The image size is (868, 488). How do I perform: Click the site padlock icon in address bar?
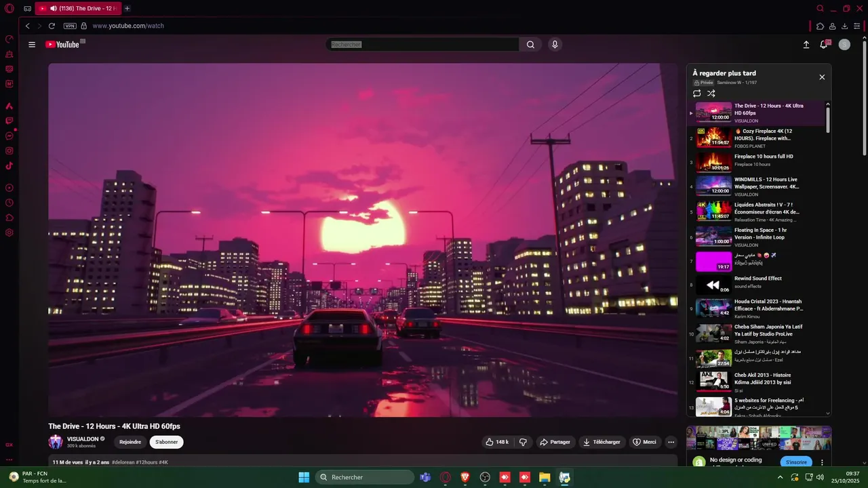pos(84,26)
